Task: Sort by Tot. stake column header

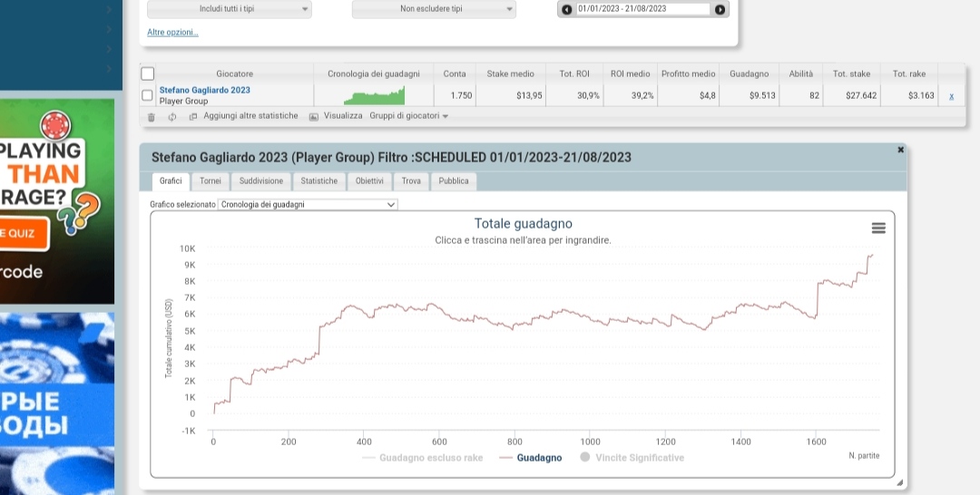Action: pos(851,73)
